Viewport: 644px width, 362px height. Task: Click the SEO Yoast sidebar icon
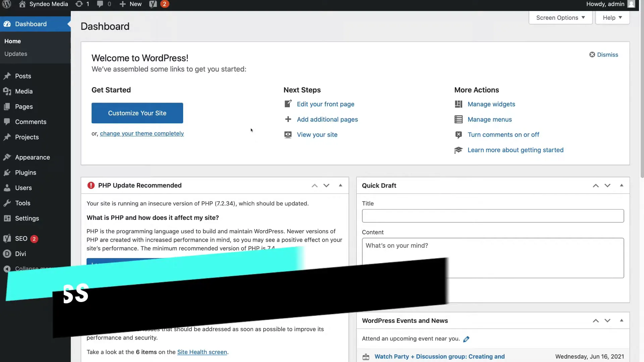pyautogui.click(x=7, y=239)
